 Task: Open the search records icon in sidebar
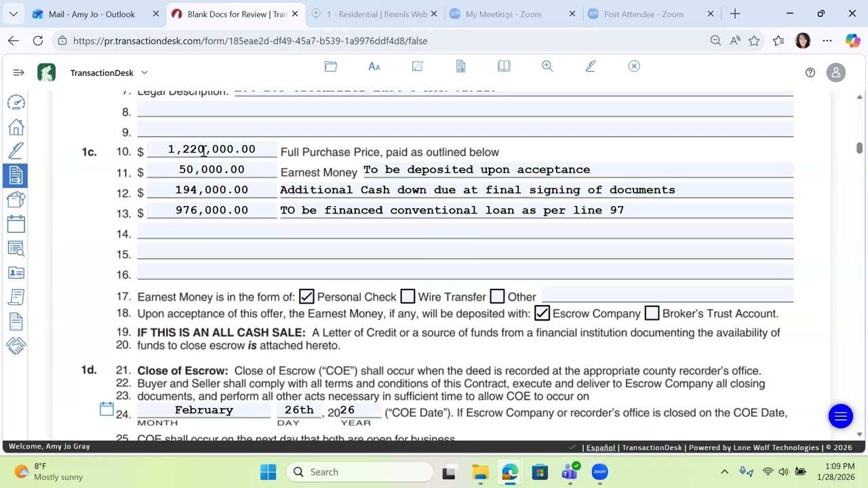pos(16,248)
